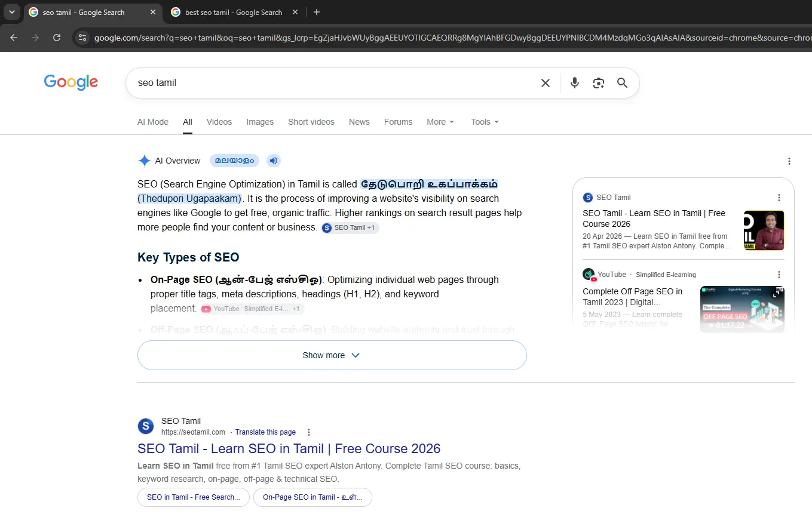
Task: Play AI Overview audio with speaker icon
Action: (273, 161)
